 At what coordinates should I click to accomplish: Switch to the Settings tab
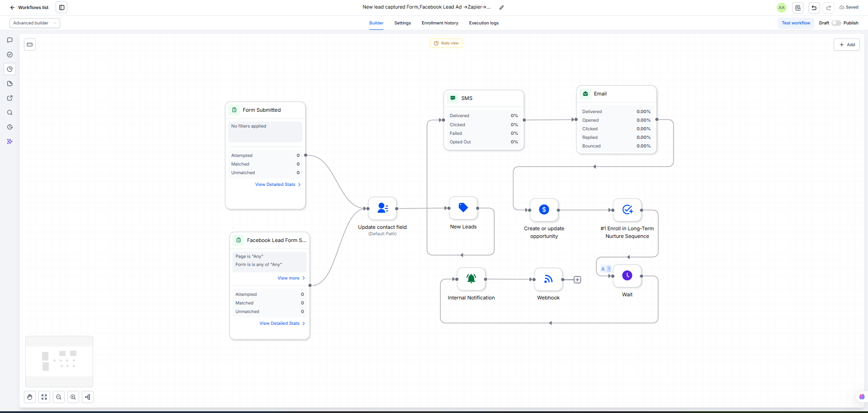(x=402, y=23)
